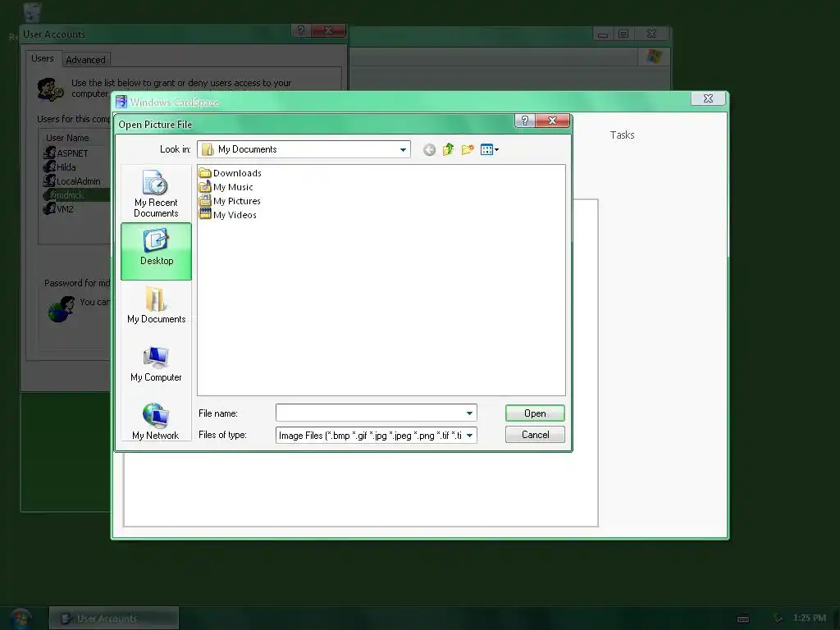Close the Windows CardSpace window
840x630 pixels.
708,98
